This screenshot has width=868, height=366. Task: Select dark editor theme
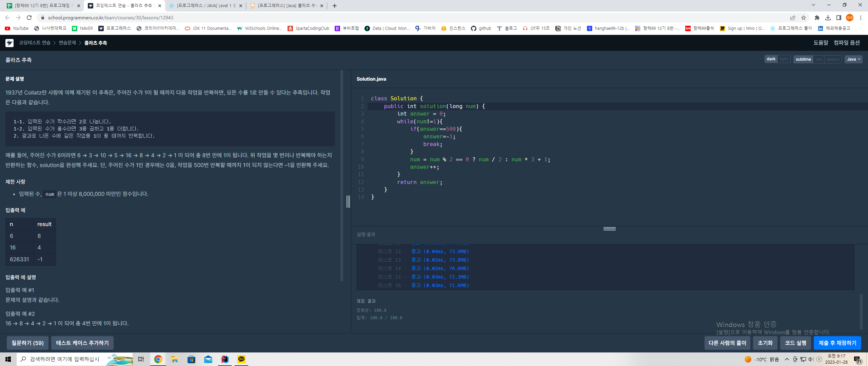771,59
